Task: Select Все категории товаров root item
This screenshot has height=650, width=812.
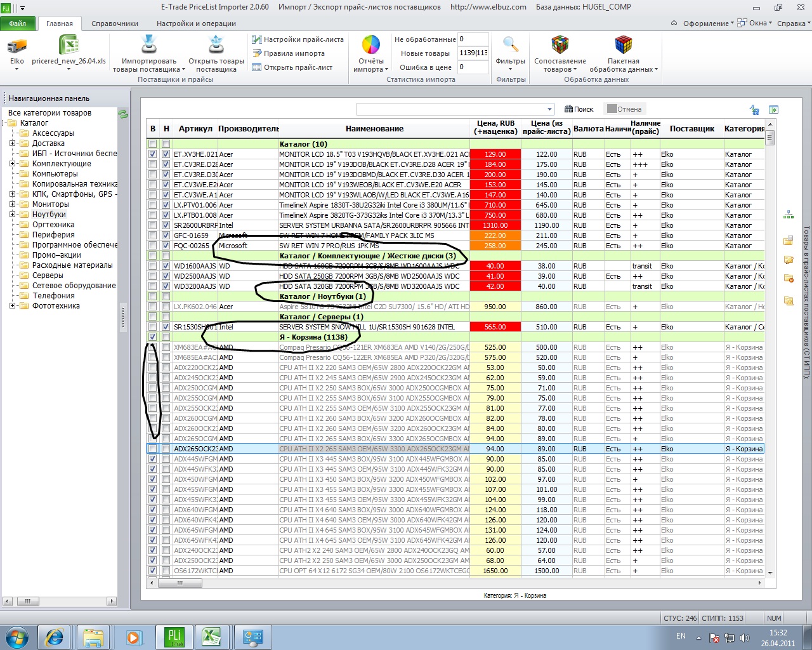Action: (49, 113)
